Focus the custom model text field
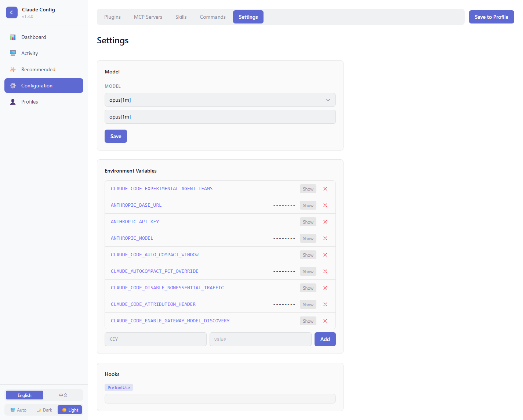The height and width of the screenshot is (420, 523). tap(220, 117)
